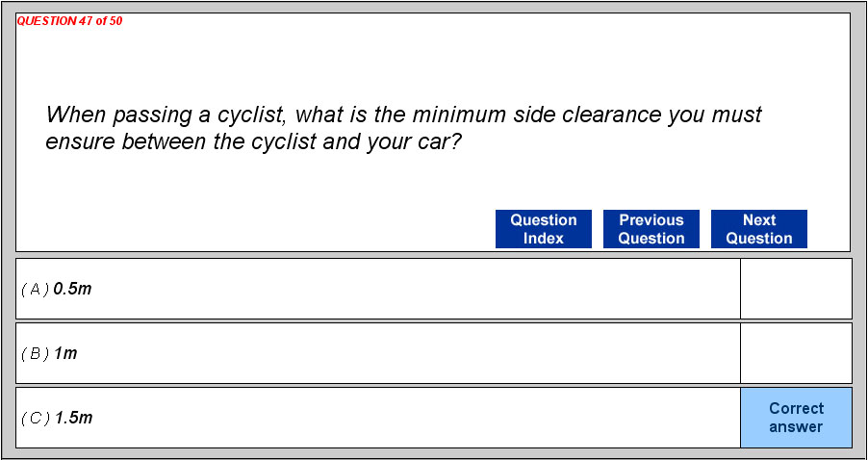This screenshot has height=460, width=868.
Task: Open the Question Index
Action: [544, 229]
